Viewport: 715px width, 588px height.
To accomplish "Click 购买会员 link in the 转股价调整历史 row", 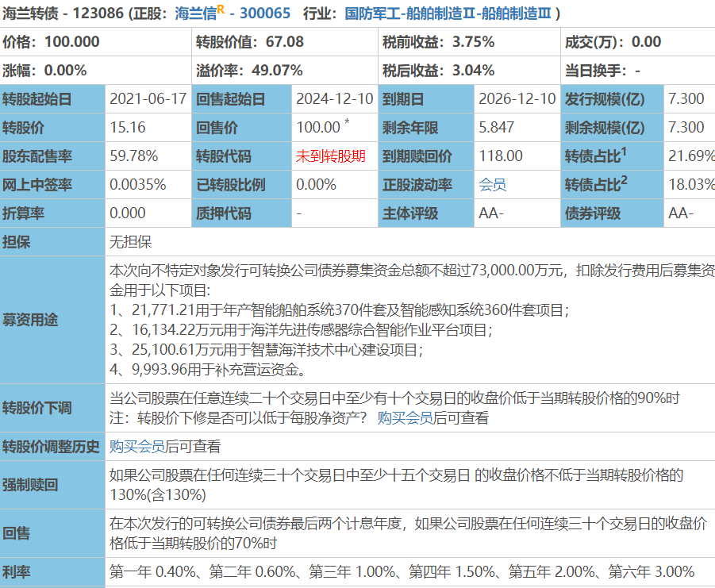I will click(136, 446).
